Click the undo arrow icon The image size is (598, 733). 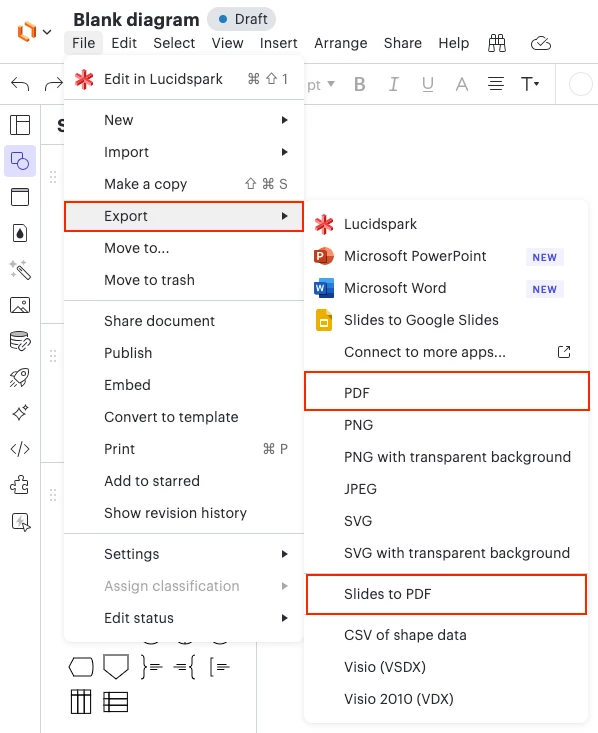click(x=20, y=84)
